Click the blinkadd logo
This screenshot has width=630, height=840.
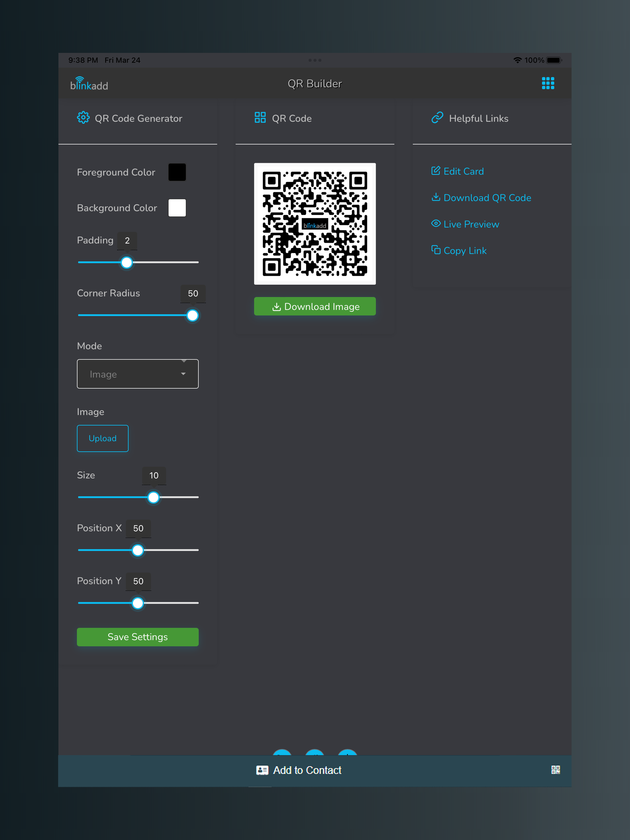pos(89,83)
